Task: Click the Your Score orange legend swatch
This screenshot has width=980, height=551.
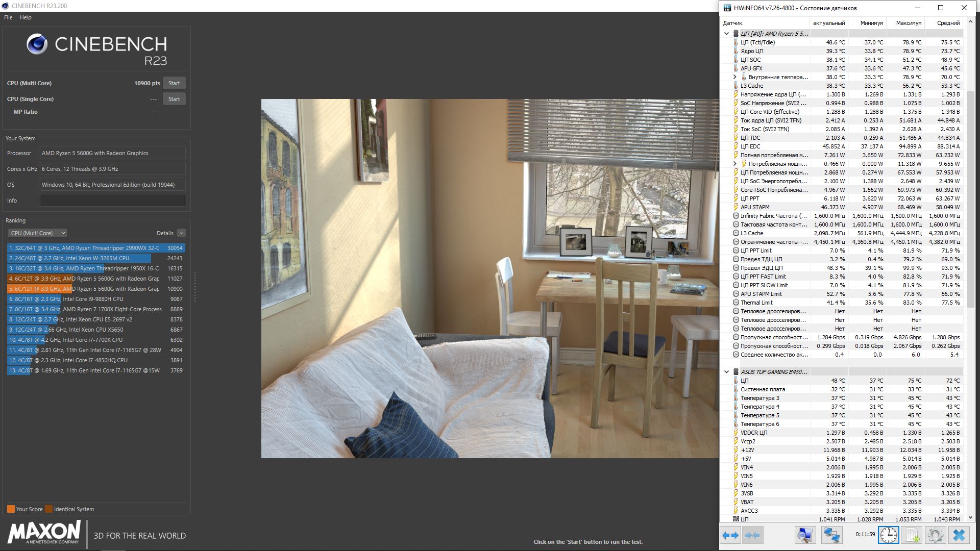Action: [11, 509]
